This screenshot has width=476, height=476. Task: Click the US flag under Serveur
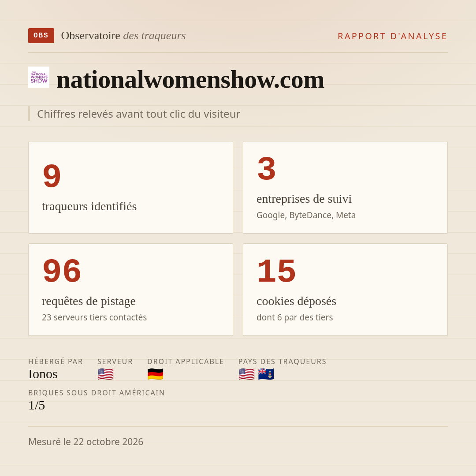click(x=106, y=374)
